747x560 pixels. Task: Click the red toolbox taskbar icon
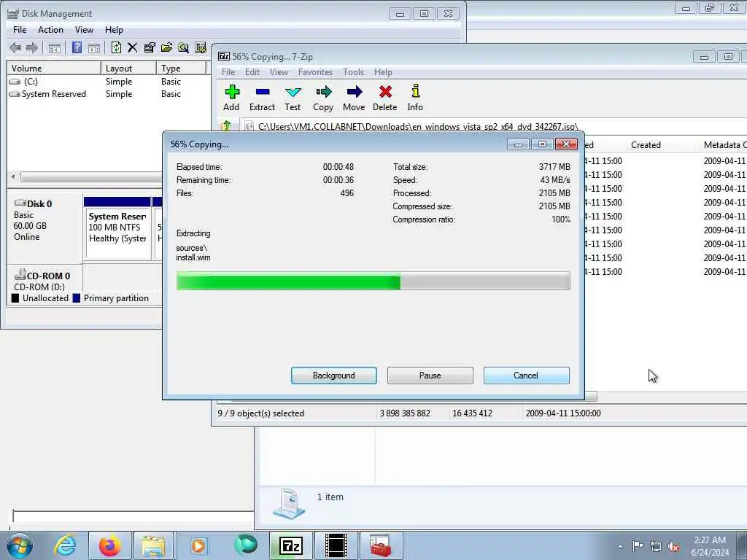(381, 545)
